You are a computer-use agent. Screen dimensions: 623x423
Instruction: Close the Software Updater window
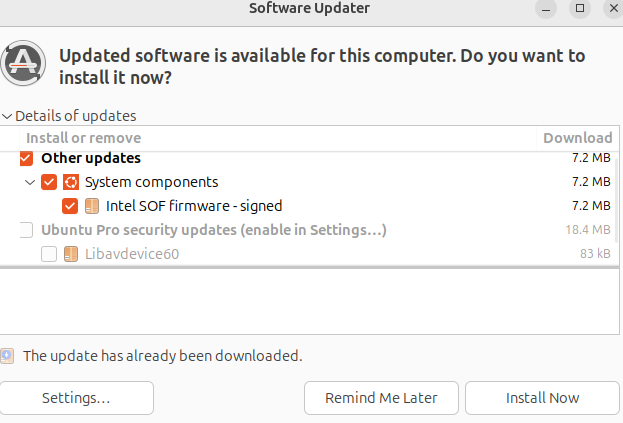[x=613, y=8]
